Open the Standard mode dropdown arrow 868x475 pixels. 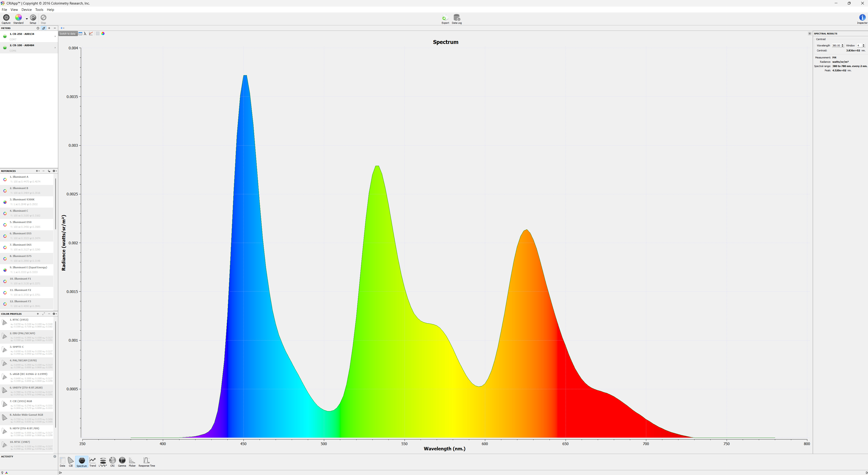pyautogui.click(x=27, y=19)
